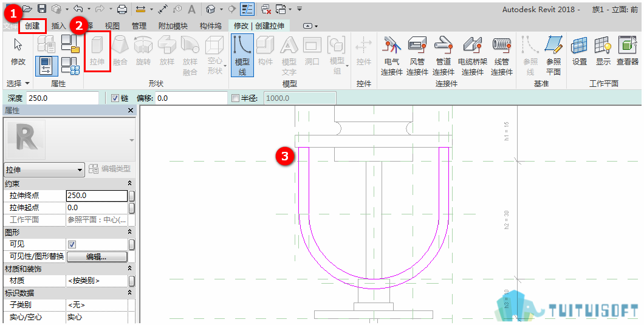Switch to the 插入 ribbon tab

tap(59, 26)
